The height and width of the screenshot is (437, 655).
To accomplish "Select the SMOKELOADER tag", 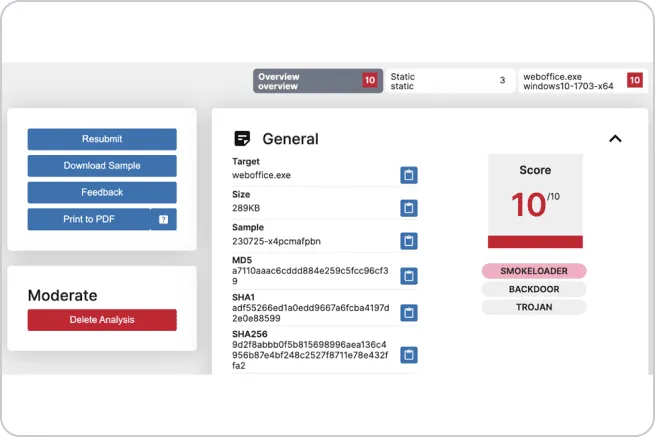I will click(534, 271).
